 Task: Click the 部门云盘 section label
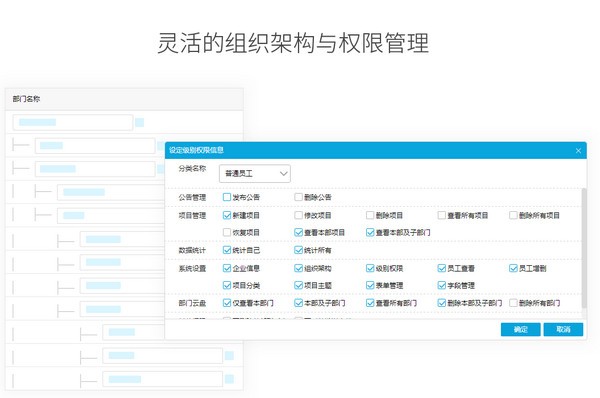pos(192,303)
